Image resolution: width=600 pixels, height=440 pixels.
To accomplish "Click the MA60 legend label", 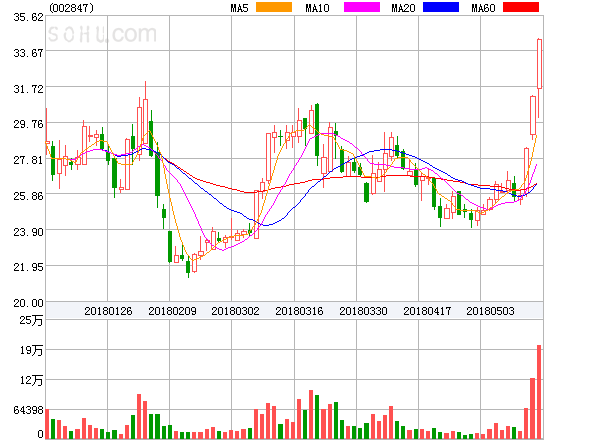I will pos(483,8).
